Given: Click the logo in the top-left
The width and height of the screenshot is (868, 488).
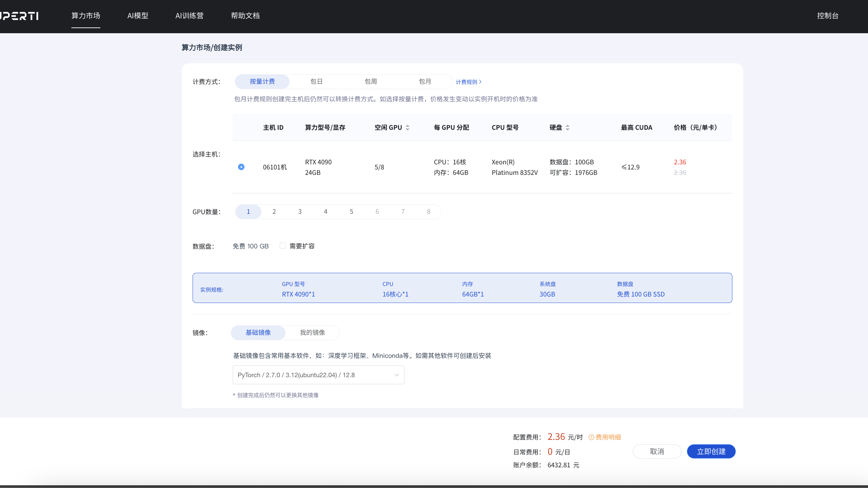Looking at the screenshot, I should click(x=20, y=16).
